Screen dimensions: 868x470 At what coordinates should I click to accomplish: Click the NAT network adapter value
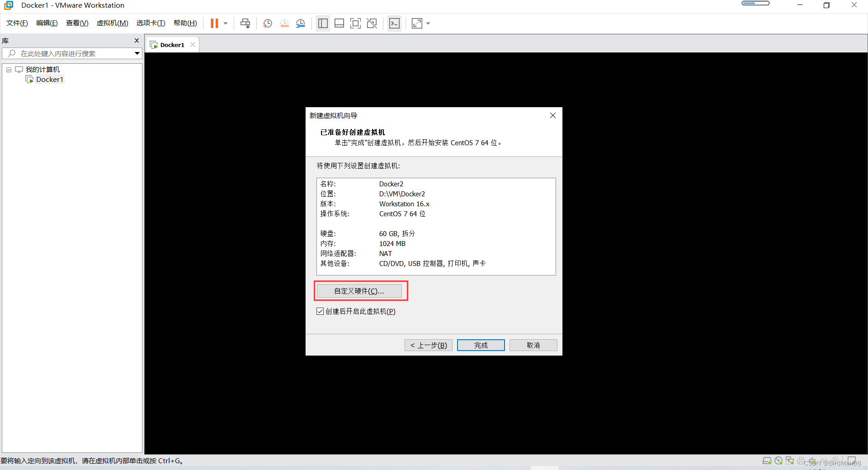pyautogui.click(x=386, y=254)
